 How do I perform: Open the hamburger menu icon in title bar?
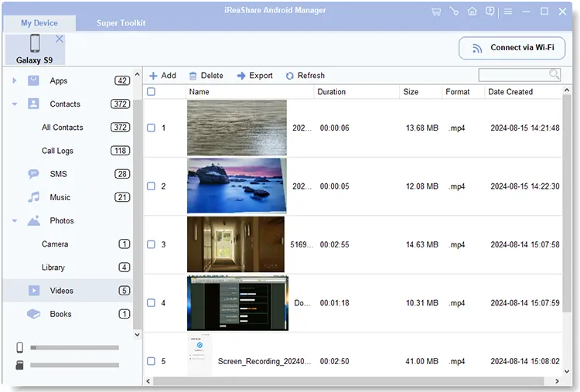coord(508,12)
